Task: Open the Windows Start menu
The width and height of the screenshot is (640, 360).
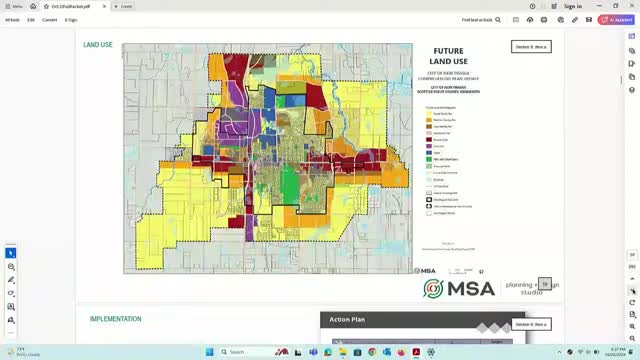Action: (209, 352)
